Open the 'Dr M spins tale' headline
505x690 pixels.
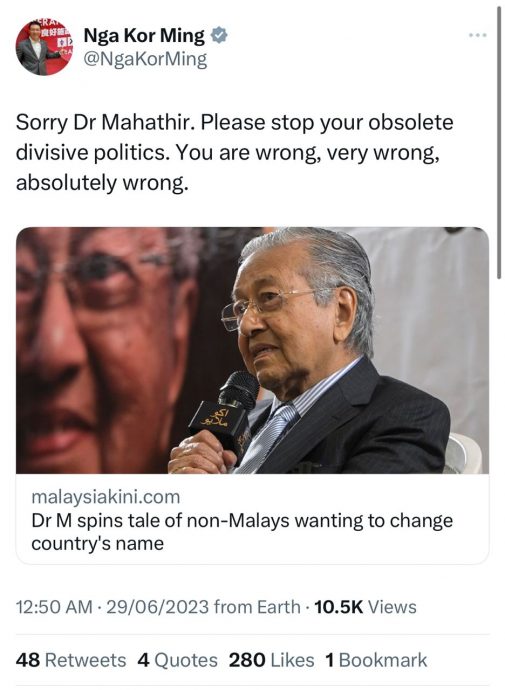tap(242, 532)
